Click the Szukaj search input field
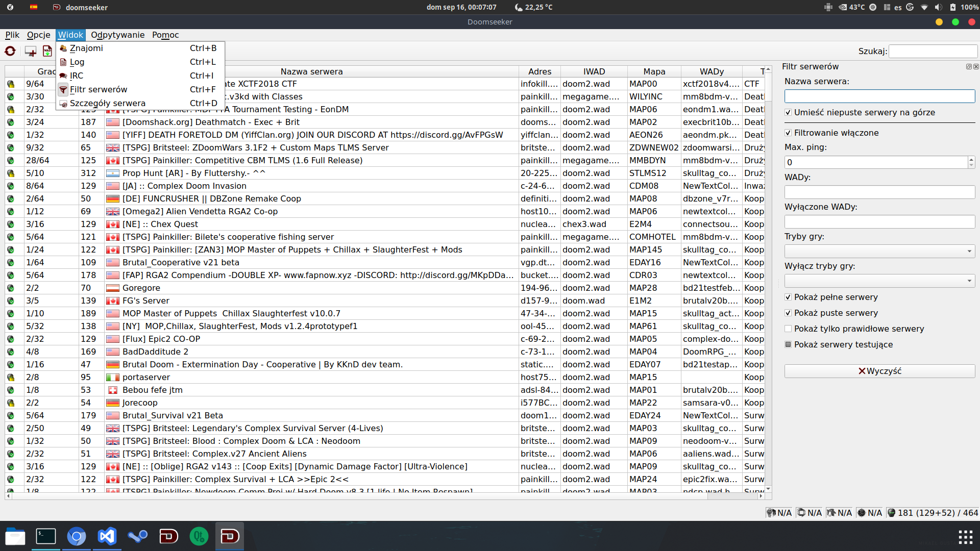The height and width of the screenshot is (551, 980). click(x=933, y=51)
